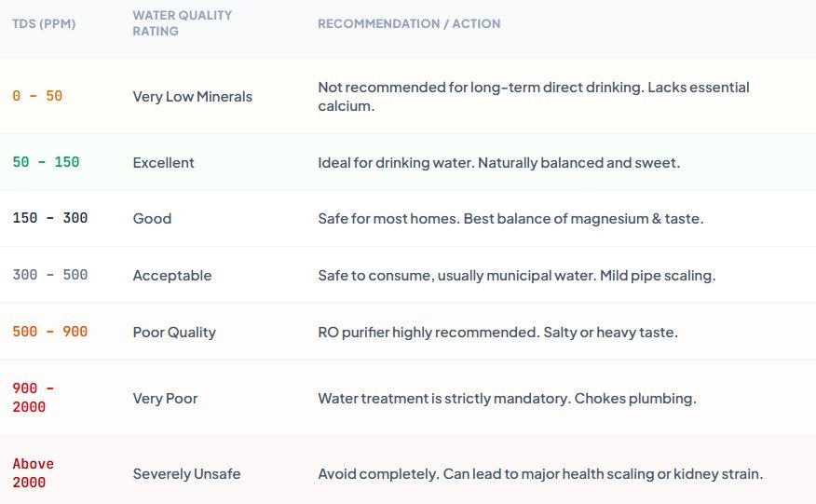Select the Above 2000 TDS cell
The height and width of the screenshot is (504, 816).
coord(34,472)
